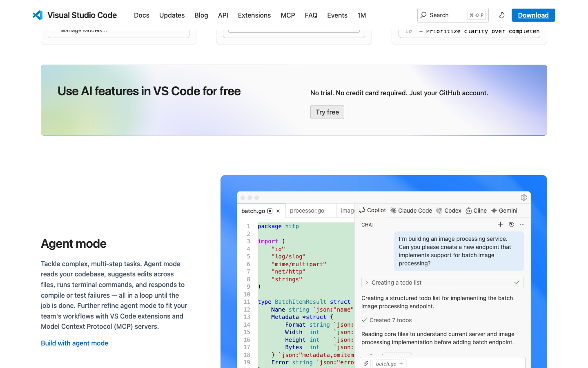Click the modified indicator on batch.go tab
Image resolution: width=588 pixels, height=368 pixels.
(270, 211)
